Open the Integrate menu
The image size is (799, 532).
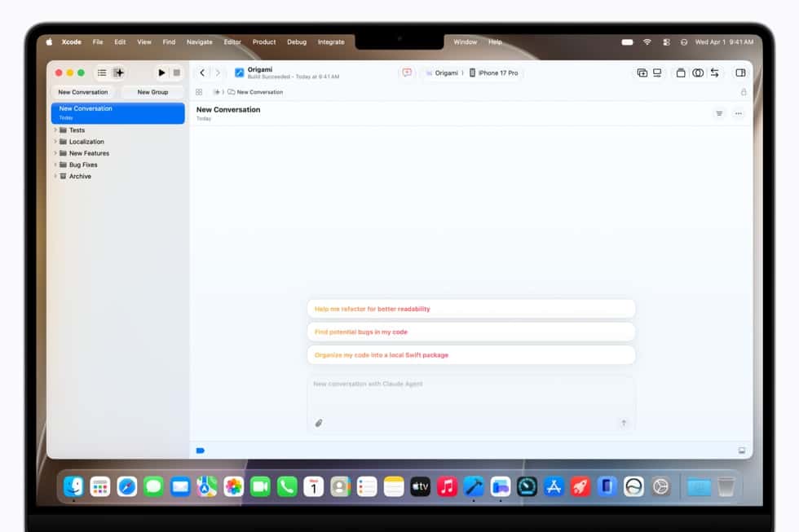(331, 42)
